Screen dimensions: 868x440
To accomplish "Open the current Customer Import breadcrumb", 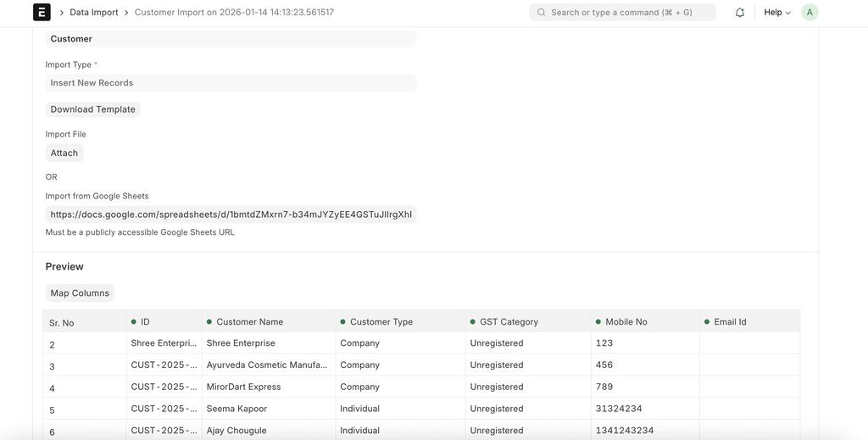I will (234, 13).
